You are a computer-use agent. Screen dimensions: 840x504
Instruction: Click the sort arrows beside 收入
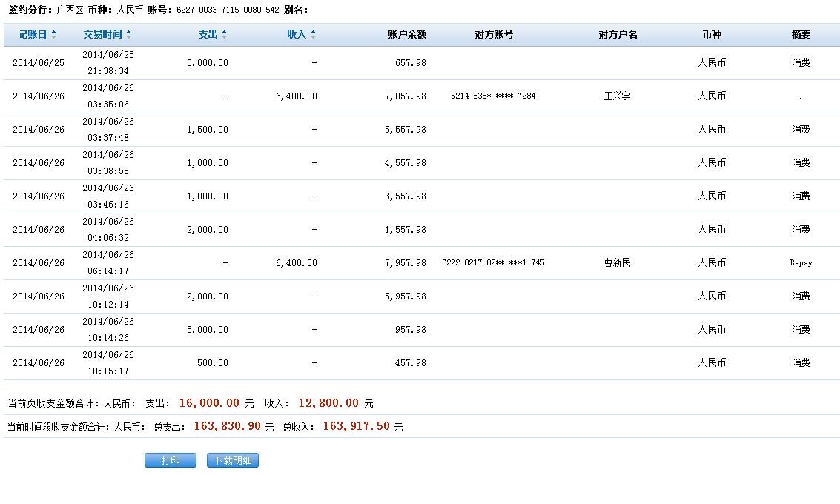[x=314, y=35]
